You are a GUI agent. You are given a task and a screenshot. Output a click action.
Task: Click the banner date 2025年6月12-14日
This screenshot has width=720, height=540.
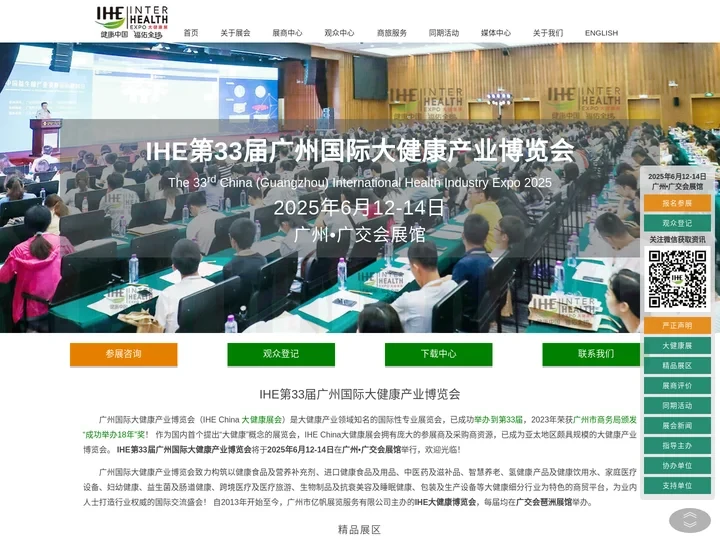[359, 208]
